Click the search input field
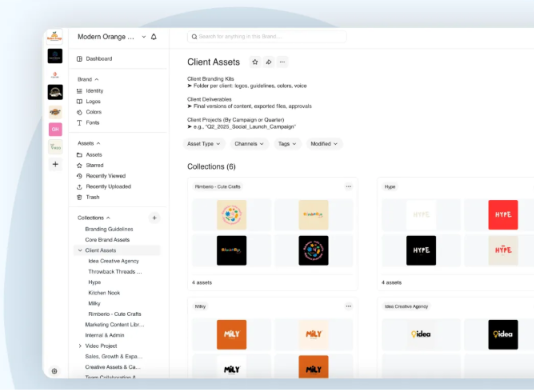534x390 pixels. (267, 36)
